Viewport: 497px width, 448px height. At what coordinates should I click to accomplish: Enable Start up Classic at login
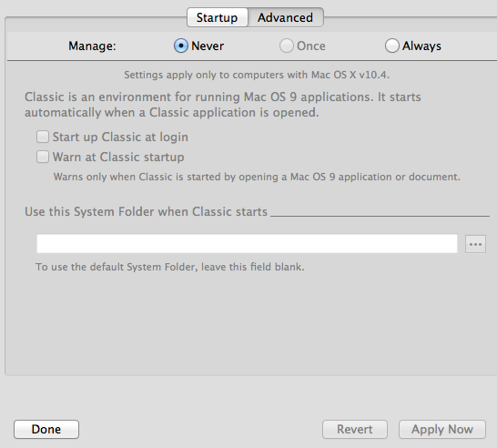(x=43, y=137)
